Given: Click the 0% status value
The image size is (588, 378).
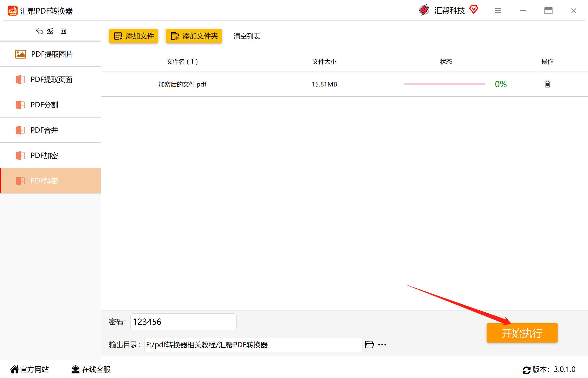Looking at the screenshot, I should 501,84.
